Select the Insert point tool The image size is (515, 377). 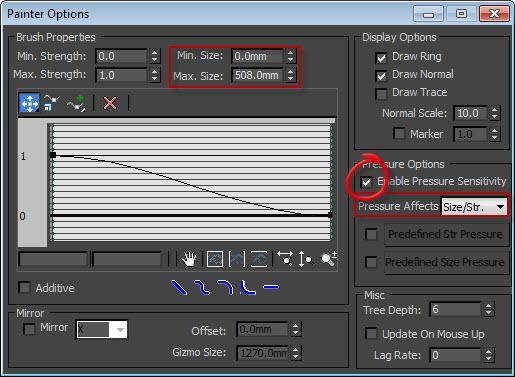tap(76, 103)
